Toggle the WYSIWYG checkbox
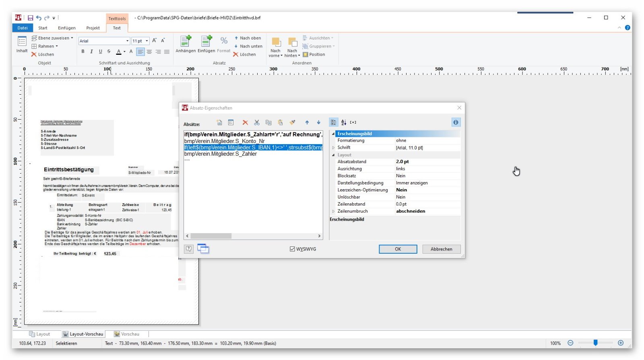 click(293, 249)
